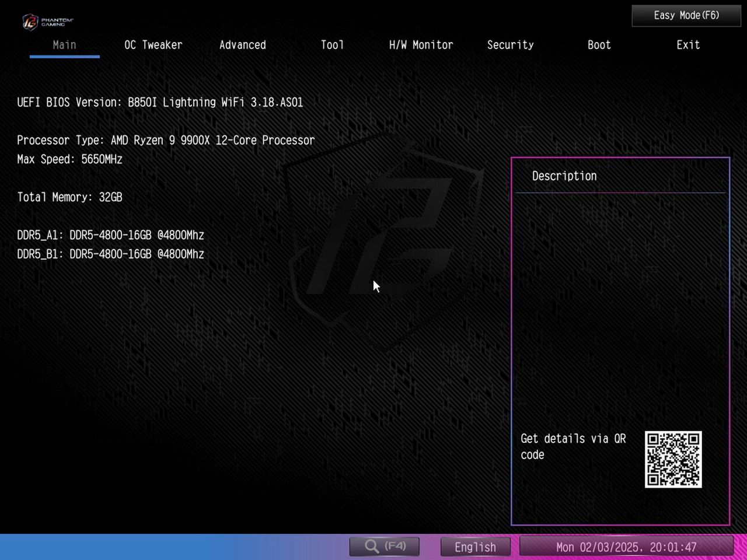Click the Processor Type AMD Ryzen 9 line
The image size is (747, 560).
coord(166,140)
